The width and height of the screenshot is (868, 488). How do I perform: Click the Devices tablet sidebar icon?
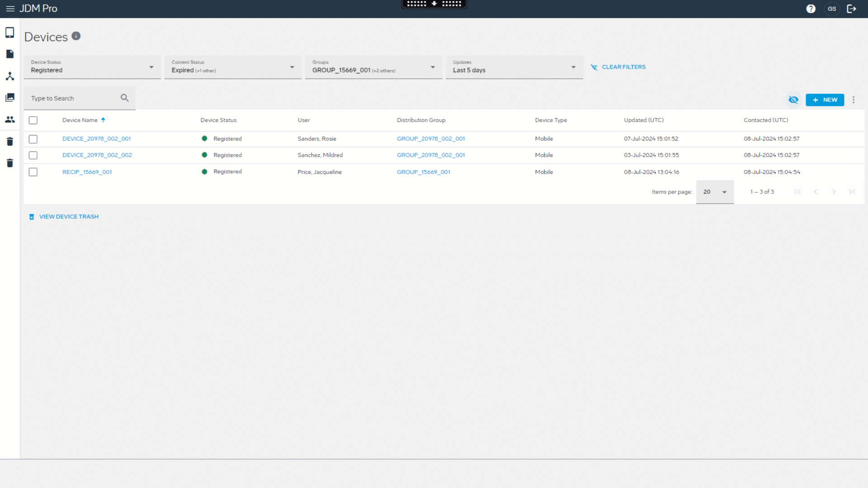click(x=9, y=33)
